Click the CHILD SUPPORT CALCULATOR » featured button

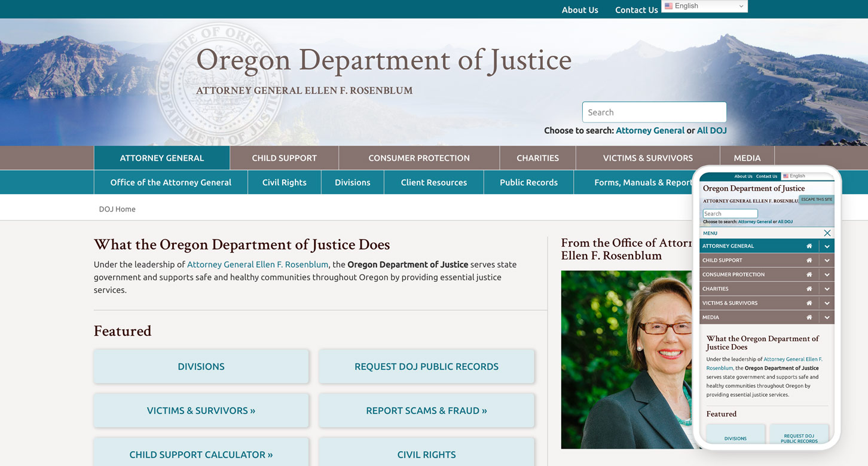click(201, 452)
